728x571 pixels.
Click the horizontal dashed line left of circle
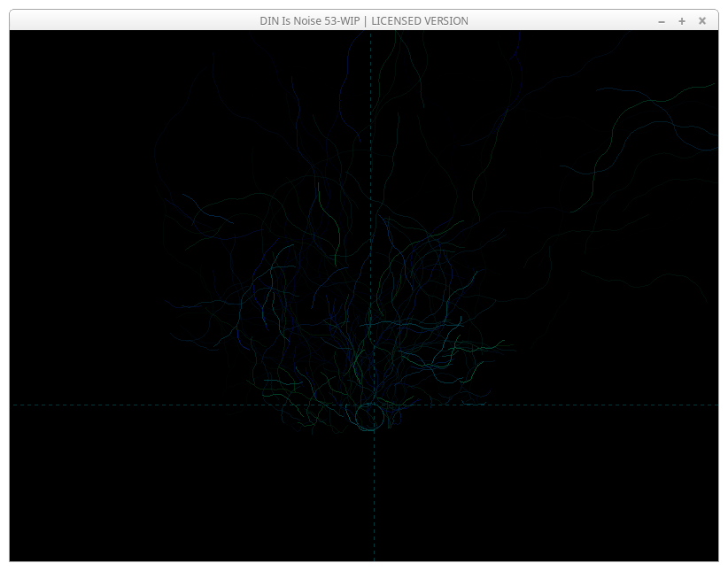click(177, 405)
